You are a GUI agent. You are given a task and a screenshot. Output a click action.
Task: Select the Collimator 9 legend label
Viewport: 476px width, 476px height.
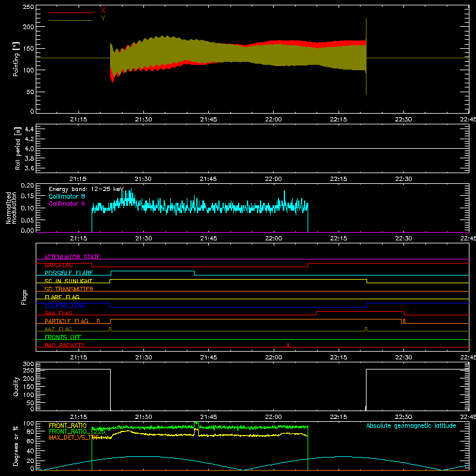(67, 203)
